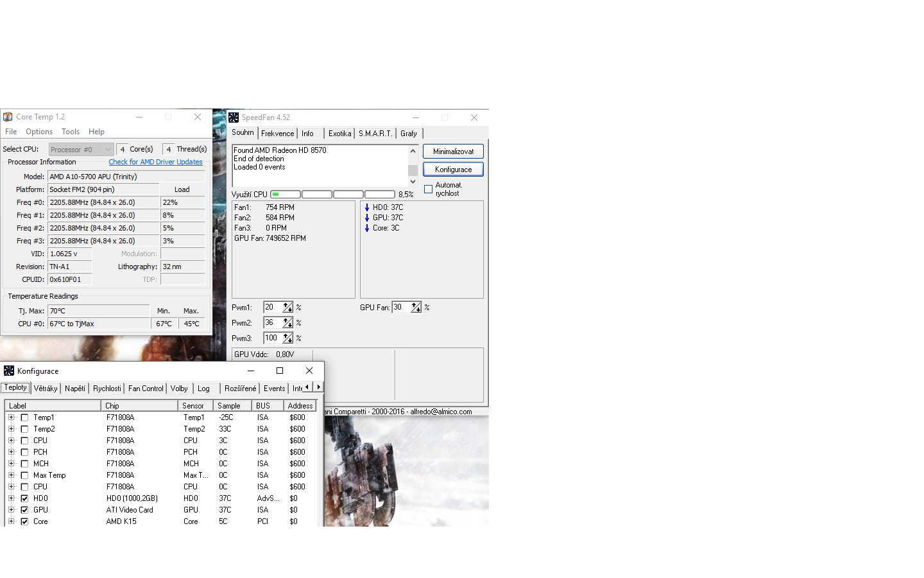Expand the Temp2 tree row
This screenshot has height=578, width=924.
pyautogui.click(x=11, y=429)
